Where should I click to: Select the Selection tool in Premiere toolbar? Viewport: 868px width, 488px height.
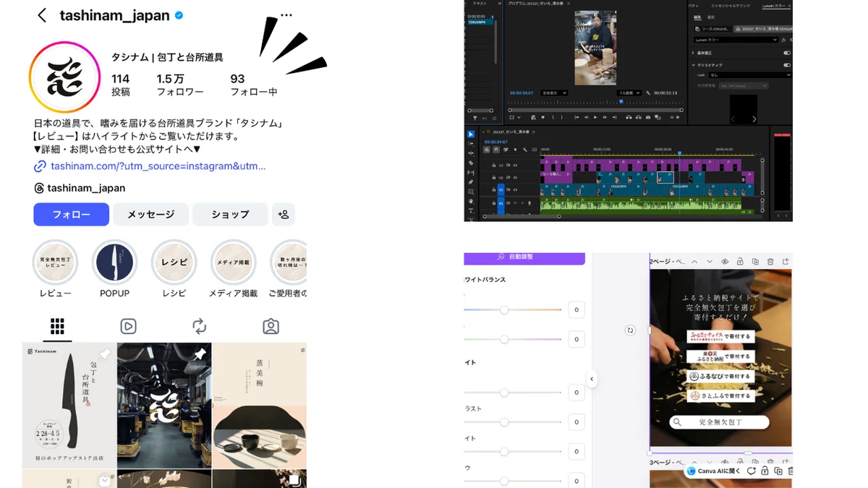[x=471, y=134]
